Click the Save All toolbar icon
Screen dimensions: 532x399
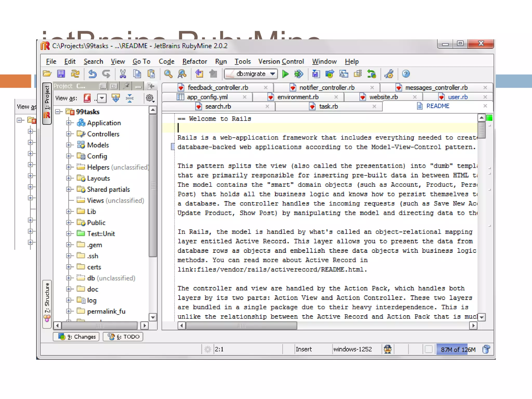coord(61,74)
